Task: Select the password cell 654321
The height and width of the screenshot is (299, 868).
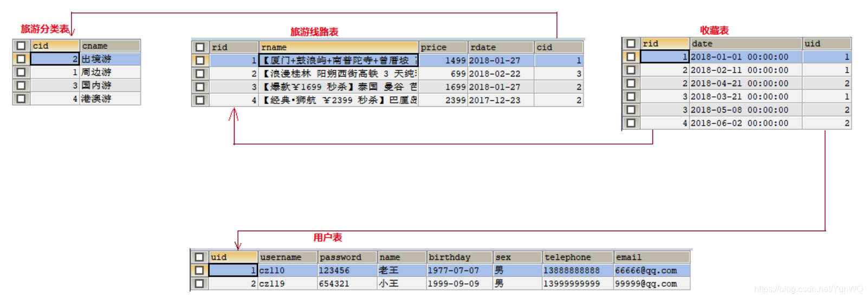Action: (x=347, y=283)
